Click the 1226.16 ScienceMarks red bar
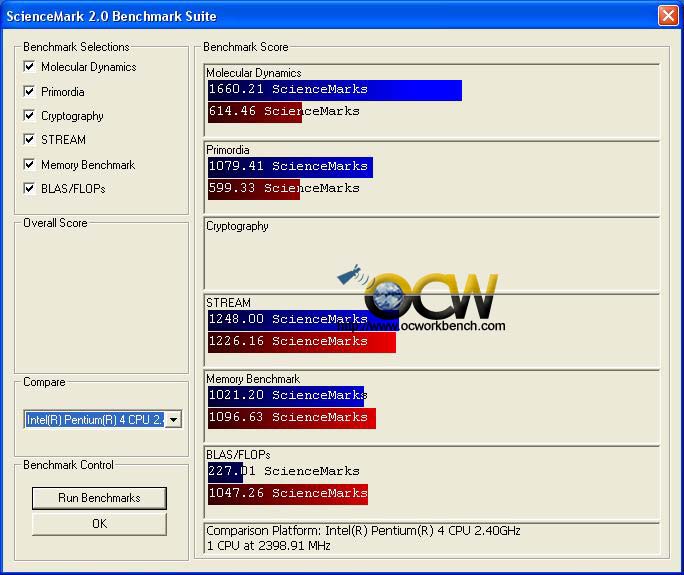684x575 pixels. click(302, 342)
